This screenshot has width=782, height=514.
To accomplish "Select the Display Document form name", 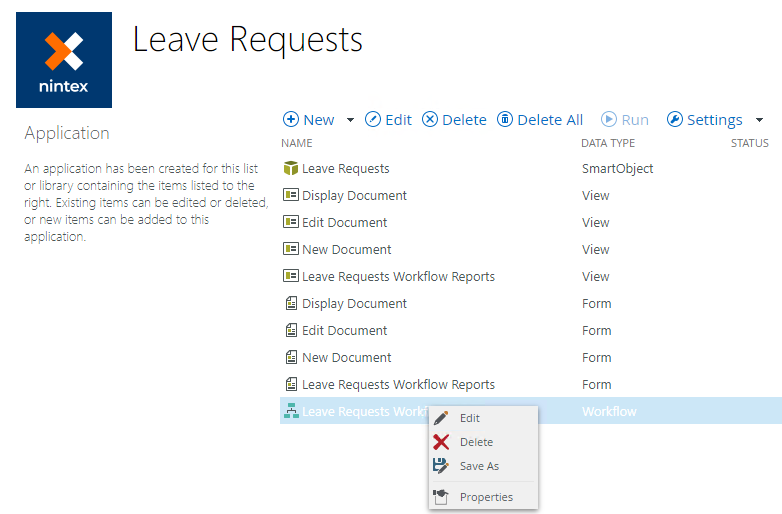I will pyautogui.click(x=355, y=304).
